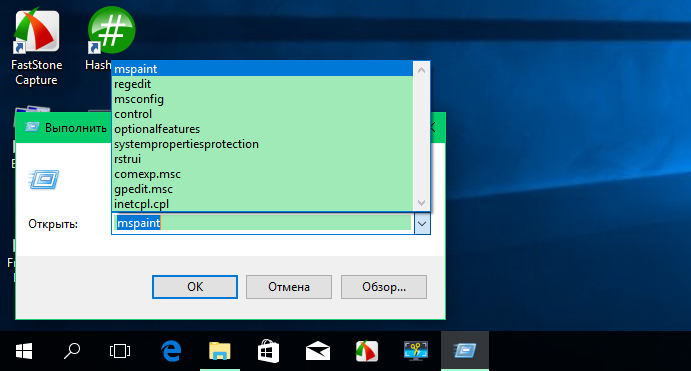
Task: Click the Run dialog taskbar button
Action: [465, 351]
